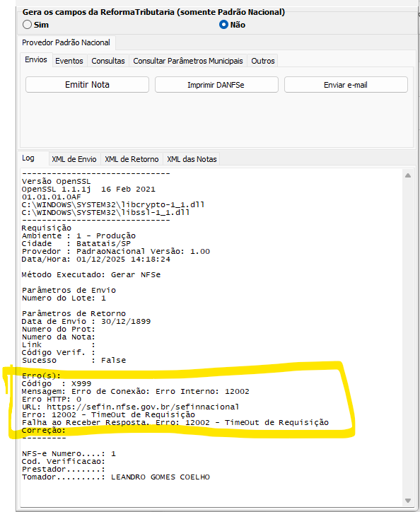This screenshot has width=420, height=512.
Task: Click the Enviar e-mail button
Action: [346, 85]
